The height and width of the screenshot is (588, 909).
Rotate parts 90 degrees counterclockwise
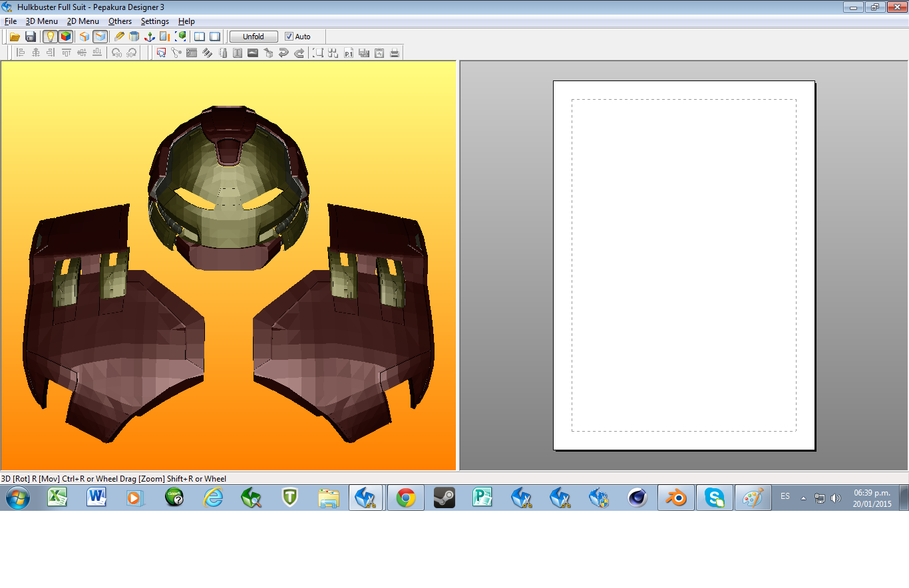116,53
